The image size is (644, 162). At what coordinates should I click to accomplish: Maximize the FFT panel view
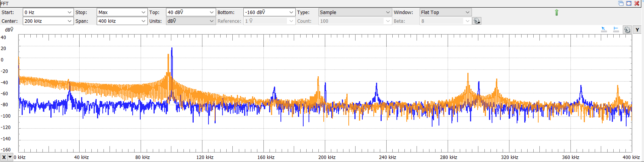pyautogui.click(x=629, y=3)
